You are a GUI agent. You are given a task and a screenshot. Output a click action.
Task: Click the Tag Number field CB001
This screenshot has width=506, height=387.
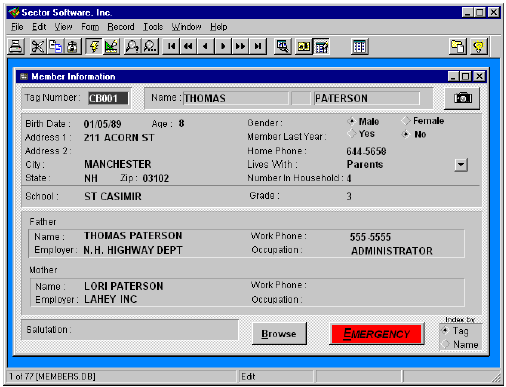(x=108, y=98)
